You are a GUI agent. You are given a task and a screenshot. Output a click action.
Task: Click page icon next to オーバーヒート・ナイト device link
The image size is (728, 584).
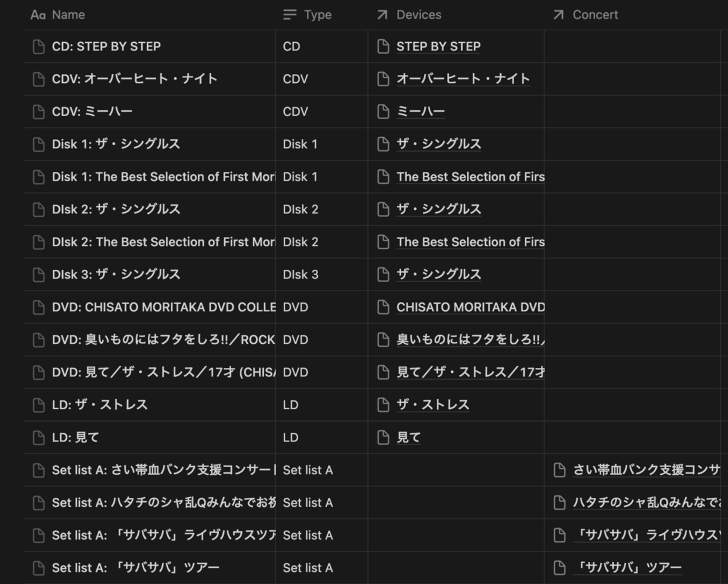coord(383,79)
